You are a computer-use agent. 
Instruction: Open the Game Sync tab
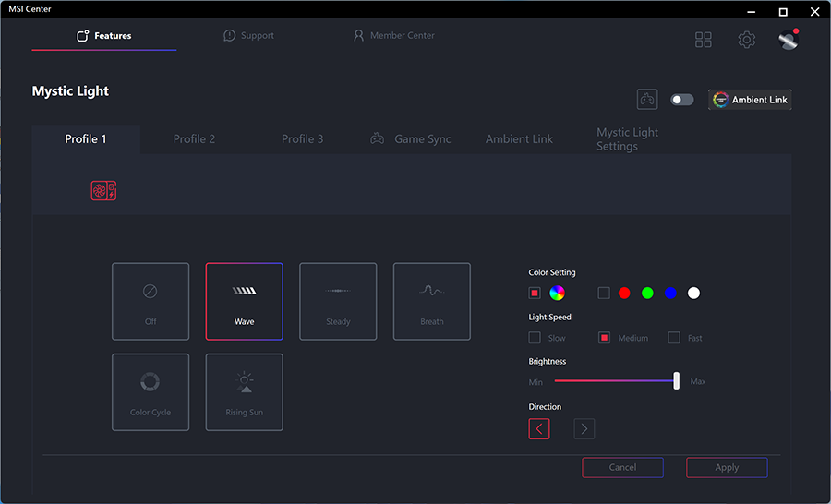[411, 139]
